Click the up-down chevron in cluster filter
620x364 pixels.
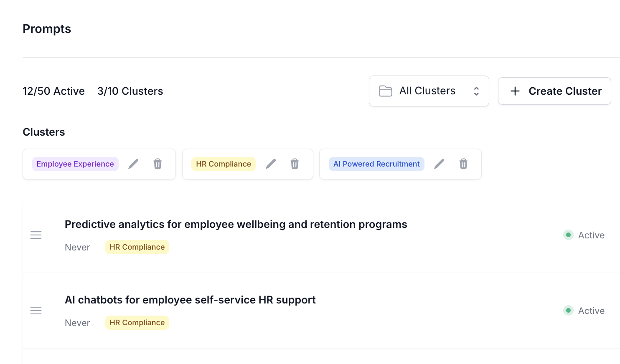click(476, 91)
